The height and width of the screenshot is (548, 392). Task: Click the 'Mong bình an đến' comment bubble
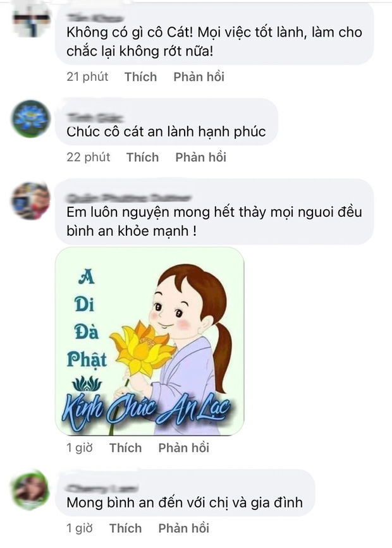[185, 493]
